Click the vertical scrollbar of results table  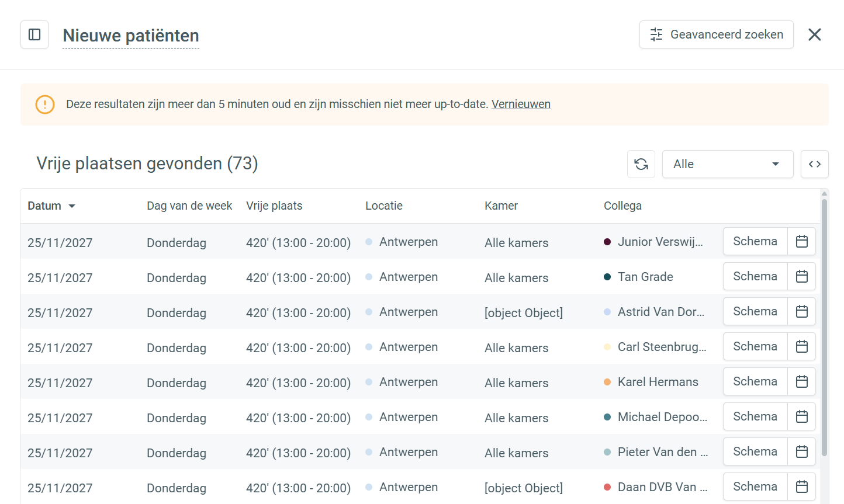click(824, 327)
